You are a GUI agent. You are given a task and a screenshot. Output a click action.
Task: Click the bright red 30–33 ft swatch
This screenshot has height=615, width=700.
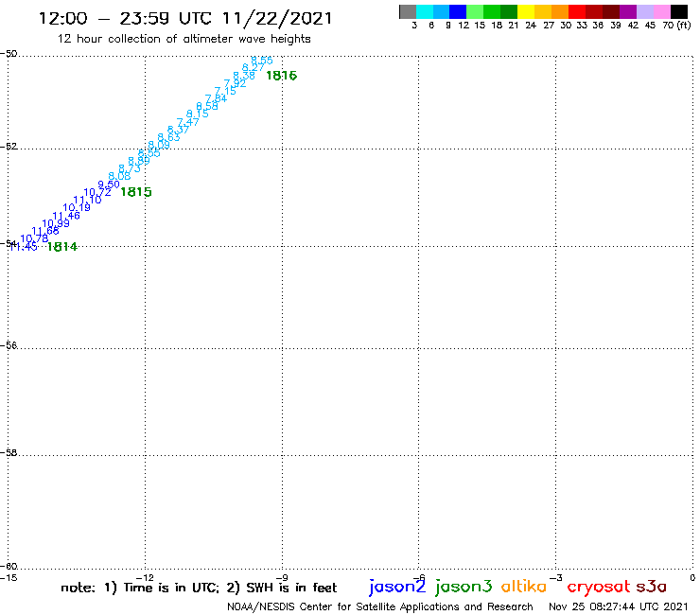pyautogui.click(x=577, y=11)
